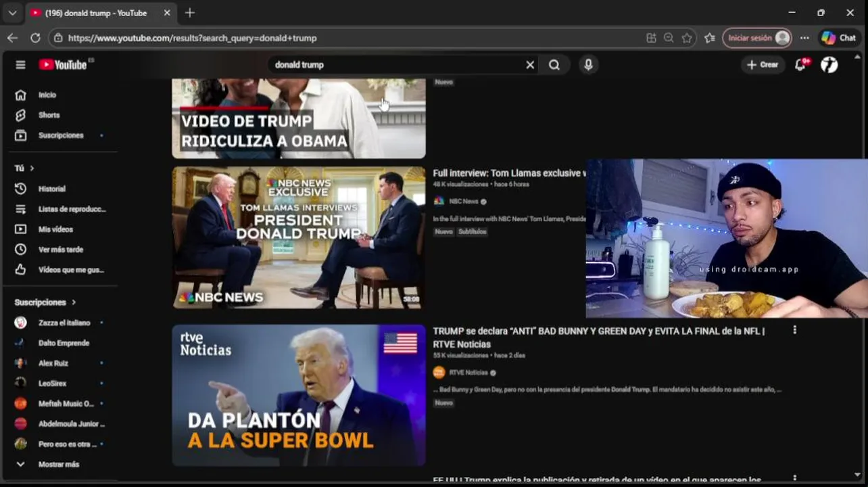Viewport: 868px width, 487px height.
Task: Open browser settings ellipsis menu
Action: point(804,39)
